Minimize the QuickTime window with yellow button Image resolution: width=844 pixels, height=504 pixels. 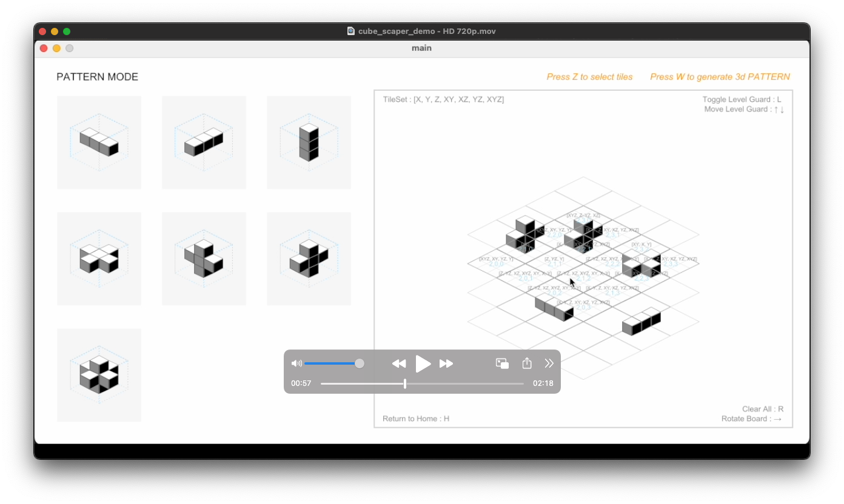tap(55, 31)
